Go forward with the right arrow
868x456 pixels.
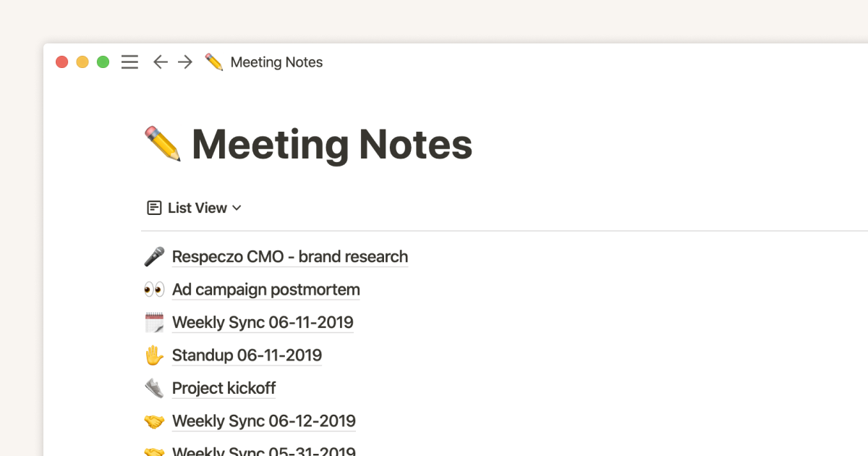185,62
